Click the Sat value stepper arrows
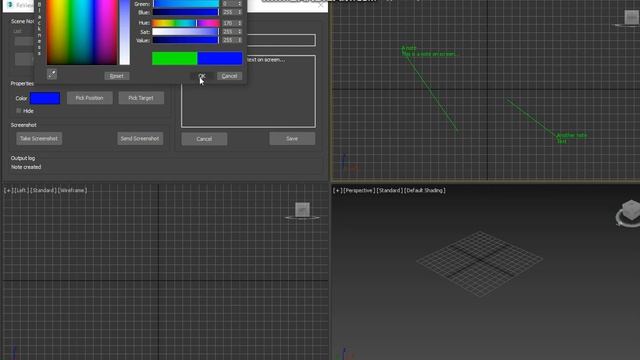 [x=240, y=32]
